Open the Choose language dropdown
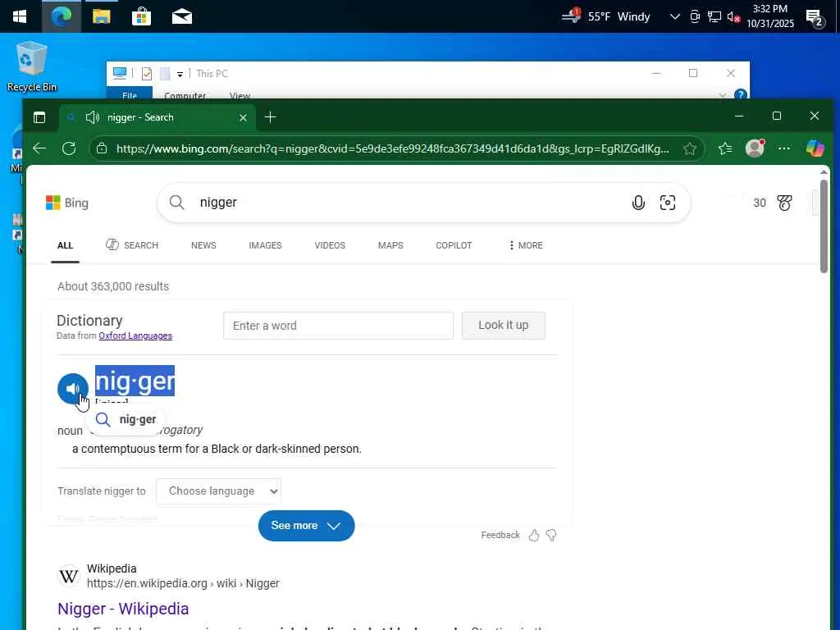Image resolution: width=840 pixels, height=630 pixels. (218, 491)
